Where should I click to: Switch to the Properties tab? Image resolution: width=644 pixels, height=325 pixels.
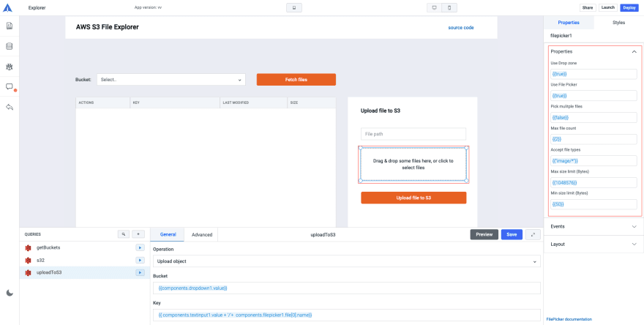[569, 23]
